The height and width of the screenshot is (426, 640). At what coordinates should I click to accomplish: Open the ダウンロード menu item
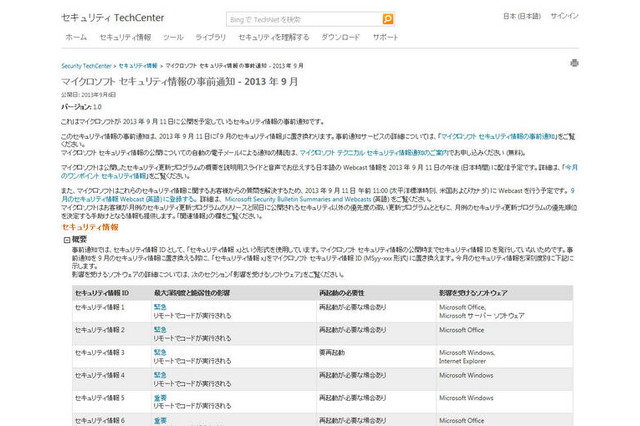click(340, 37)
